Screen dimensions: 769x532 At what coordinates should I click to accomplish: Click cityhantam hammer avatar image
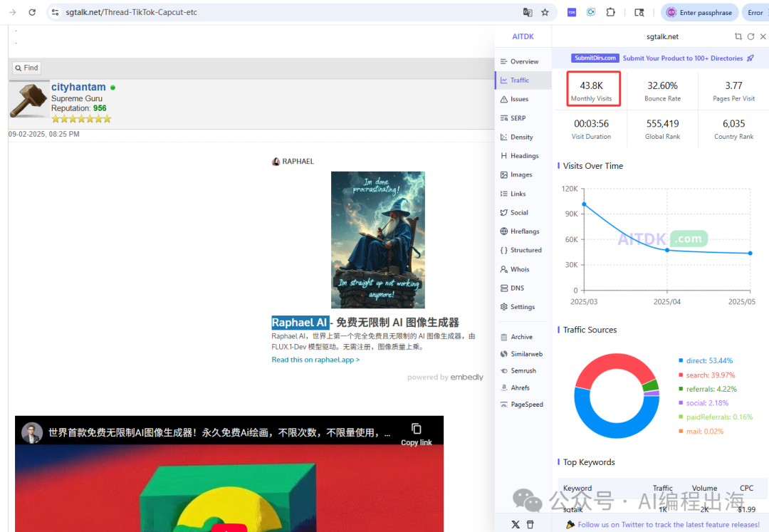[x=29, y=100]
